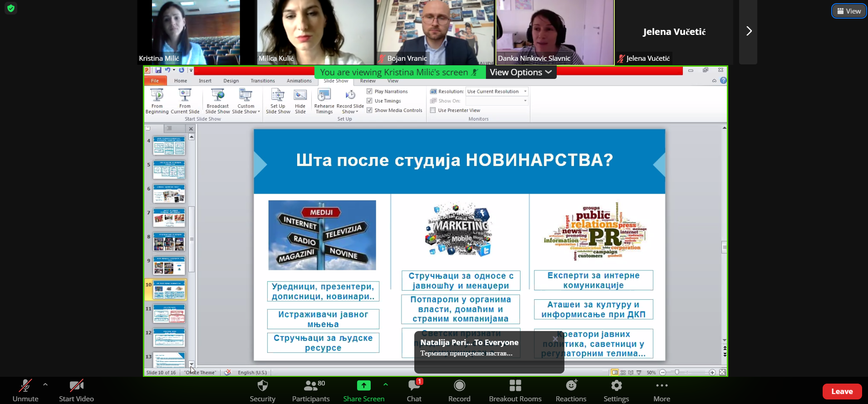Switch to the Transitions tab

[x=263, y=81]
